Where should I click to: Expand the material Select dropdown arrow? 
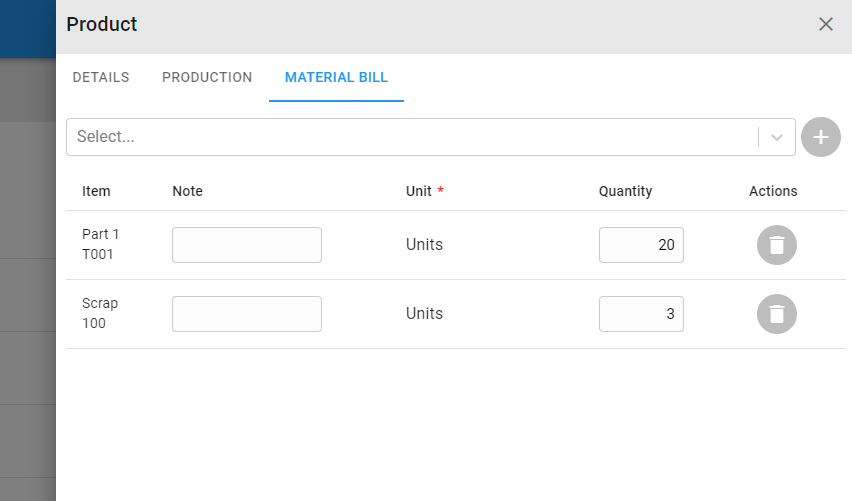[776, 137]
